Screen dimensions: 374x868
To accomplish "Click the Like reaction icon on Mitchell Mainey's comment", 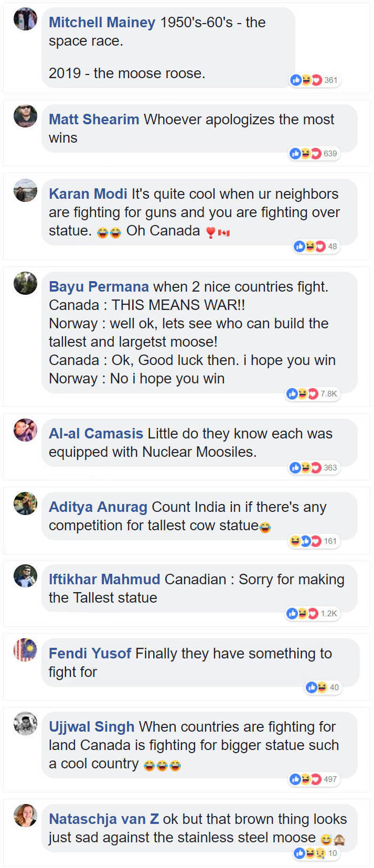I will (x=295, y=80).
